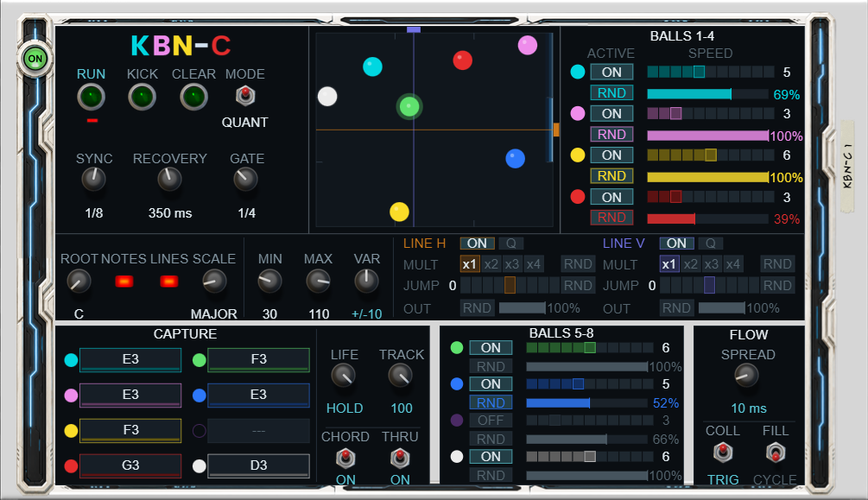Click the VAR knob
Viewport: 868px width, 500px height.
[x=366, y=282]
